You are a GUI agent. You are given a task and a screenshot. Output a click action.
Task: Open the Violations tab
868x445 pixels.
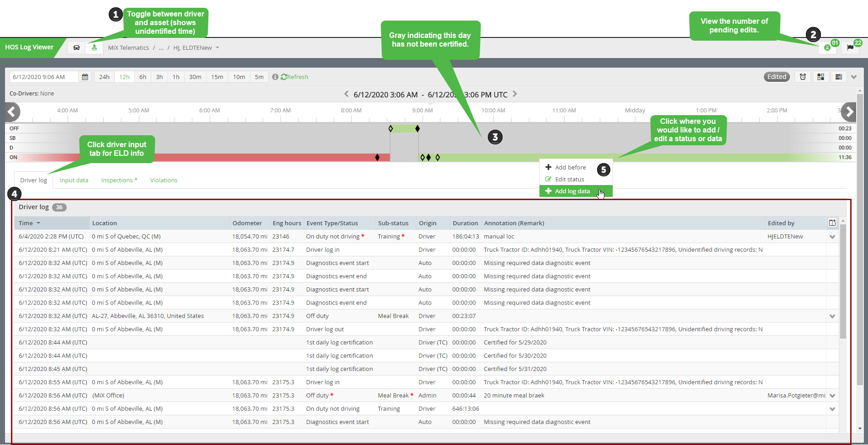point(164,180)
